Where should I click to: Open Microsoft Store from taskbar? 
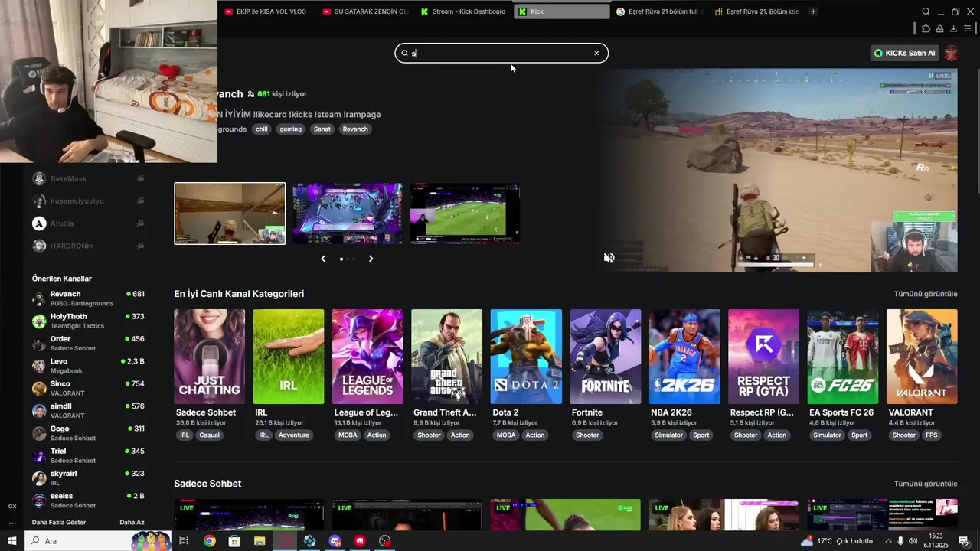pos(234,541)
